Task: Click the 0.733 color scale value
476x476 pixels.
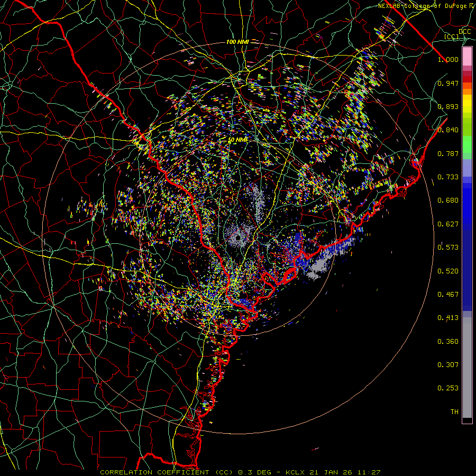Action: (448, 177)
